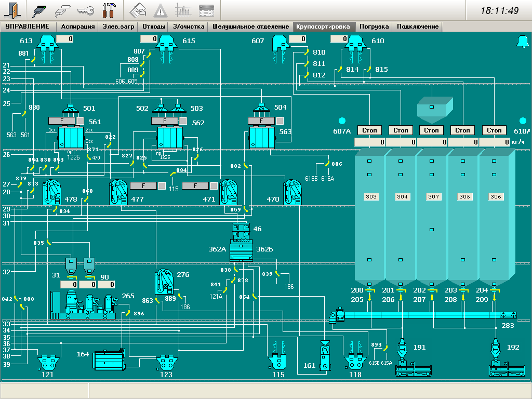This screenshot has width=532, height=399.
Task: Click the flow rate field above silo 304
Action: pyautogui.click(x=401, y=142)
